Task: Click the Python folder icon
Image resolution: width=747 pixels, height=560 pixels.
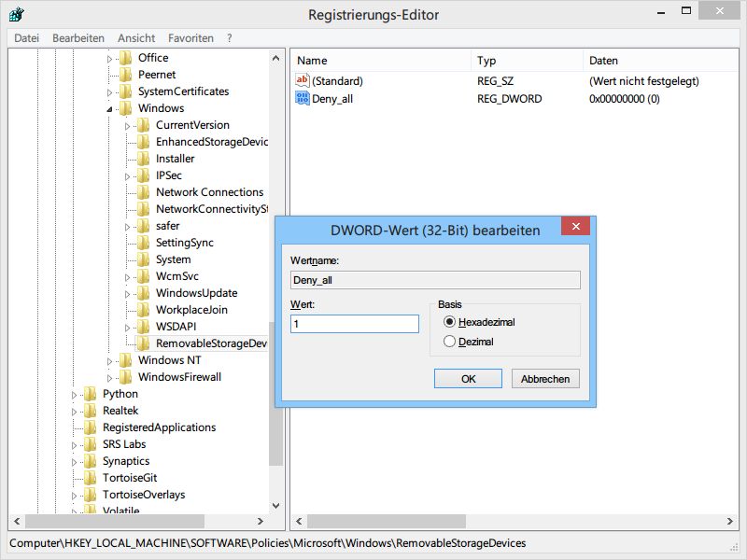Action: tap(90, 394)
